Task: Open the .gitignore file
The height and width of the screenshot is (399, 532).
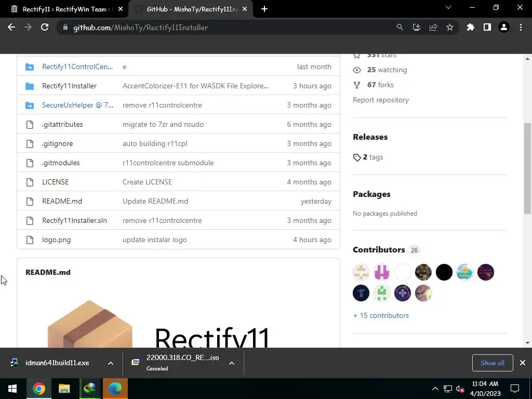Action: point(57,143)
